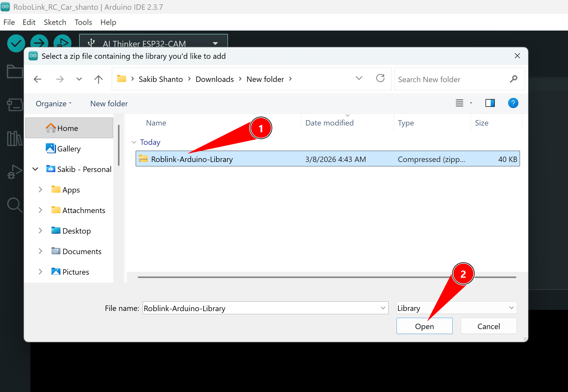Viewport: 568px width, 392px height.
Task: Upload the sketch using the arrow icon
Action: tap(39, 43)
